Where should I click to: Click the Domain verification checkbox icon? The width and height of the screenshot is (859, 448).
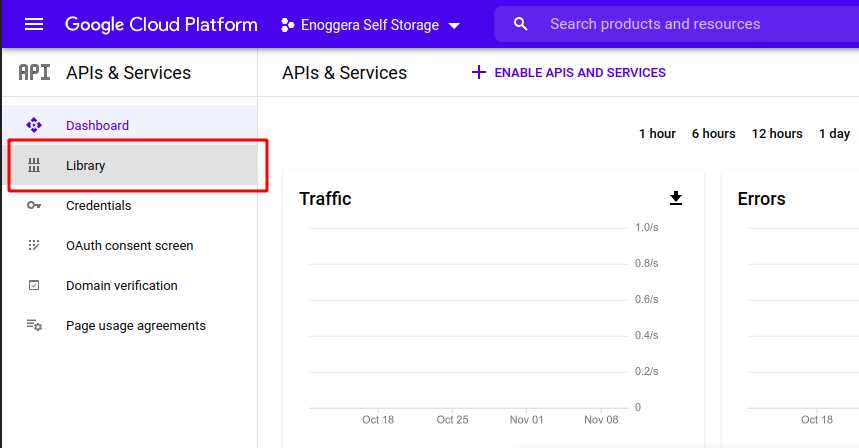point(34,285)
